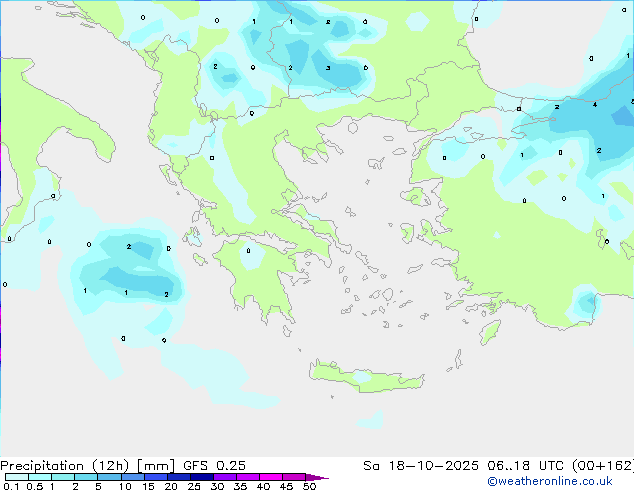The image size is (634, 490).
Task: Click the '25' legend scale label
Action: 194,486
